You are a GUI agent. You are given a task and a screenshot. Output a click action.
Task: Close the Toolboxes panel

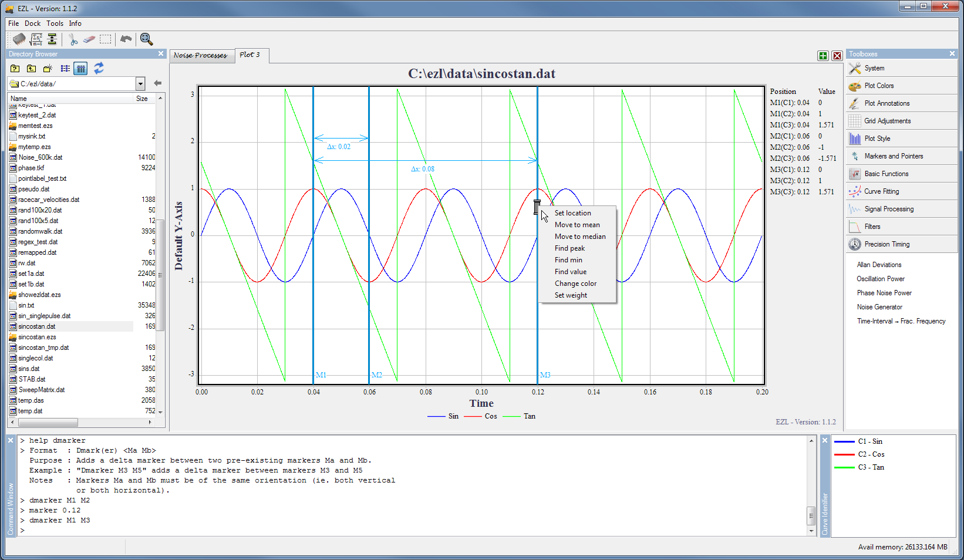click(x=952, y=53)
